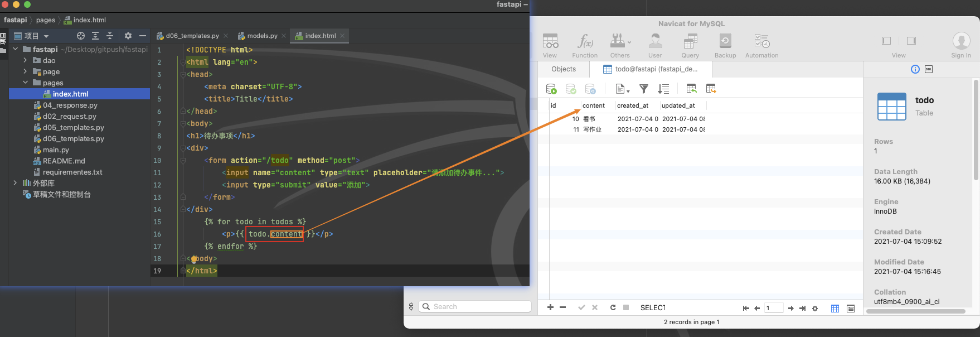980x337 pixels.
Task: Click the Sort icon in table toolbar
Action: point(663,89)
